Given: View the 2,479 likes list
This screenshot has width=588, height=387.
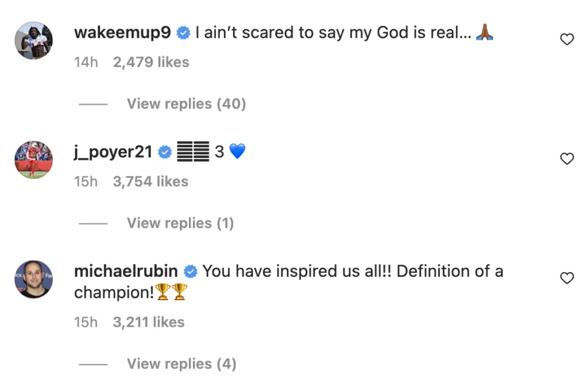Looking at the screenshot, I should [x=151, y=62].
